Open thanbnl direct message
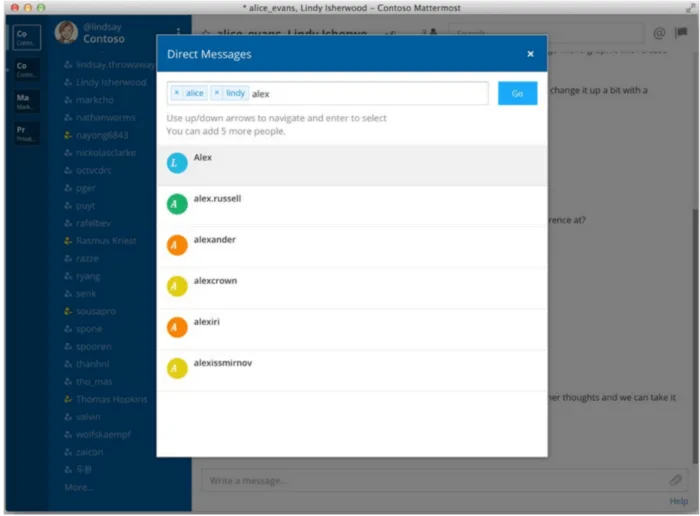 87,364
